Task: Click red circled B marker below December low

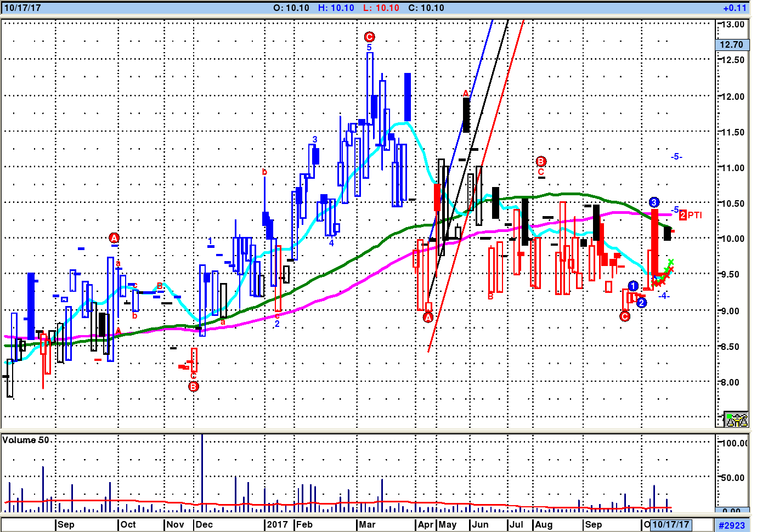Action: pyautogui.click(x=194, y=387)
